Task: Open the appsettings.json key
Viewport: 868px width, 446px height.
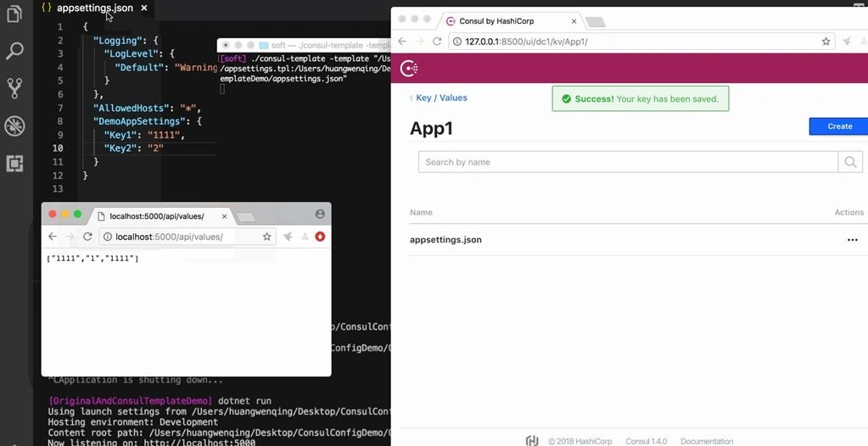Action: tap(445, 240)
